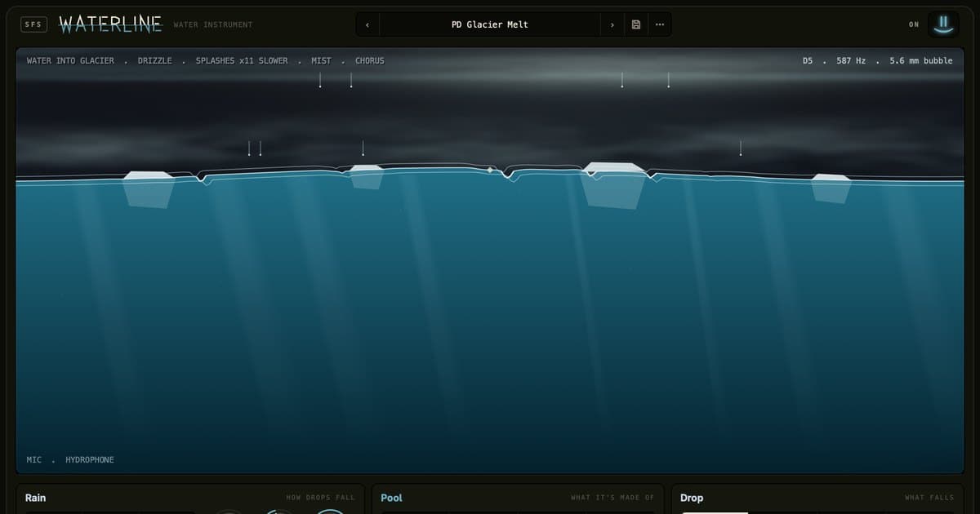Click the largest iceberg floating right of center
The image size is (980, 514).
614,184
